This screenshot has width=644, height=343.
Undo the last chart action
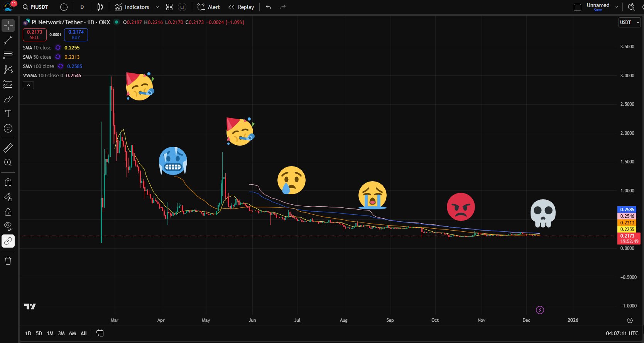click(269, 7)
